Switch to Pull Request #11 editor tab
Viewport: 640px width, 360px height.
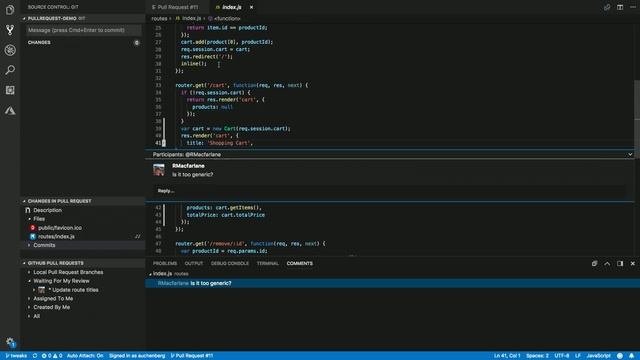click(x=177, y=7)
